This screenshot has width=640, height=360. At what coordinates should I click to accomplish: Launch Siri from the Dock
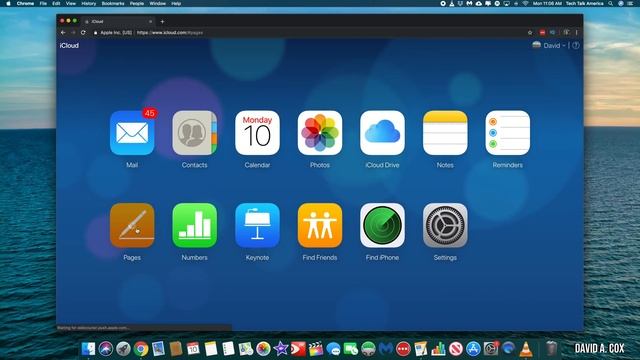pos(106,349)
